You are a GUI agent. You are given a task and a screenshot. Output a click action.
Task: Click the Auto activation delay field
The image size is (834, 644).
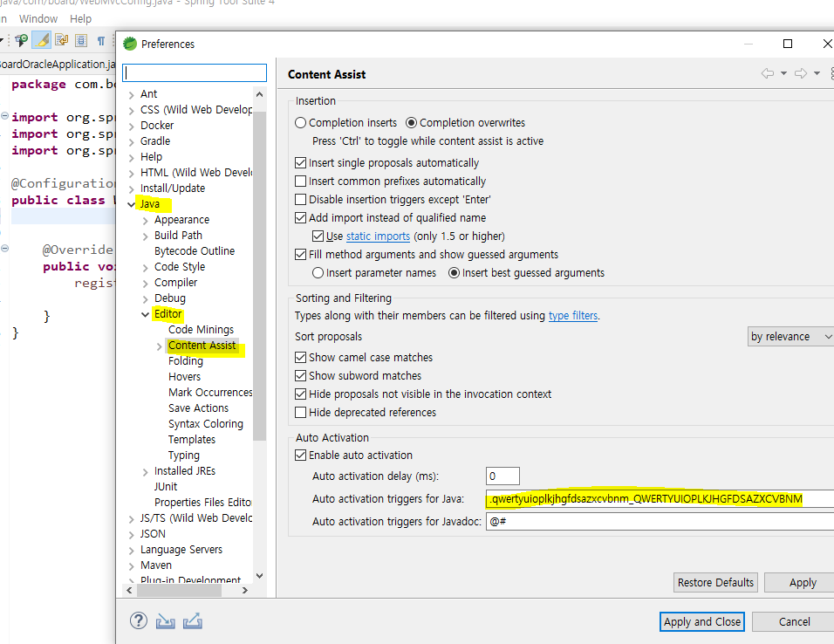[502, 476]
